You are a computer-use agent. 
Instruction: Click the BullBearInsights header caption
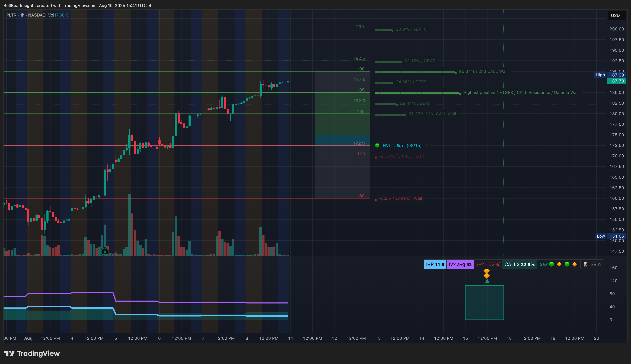(x=78, y=5)
